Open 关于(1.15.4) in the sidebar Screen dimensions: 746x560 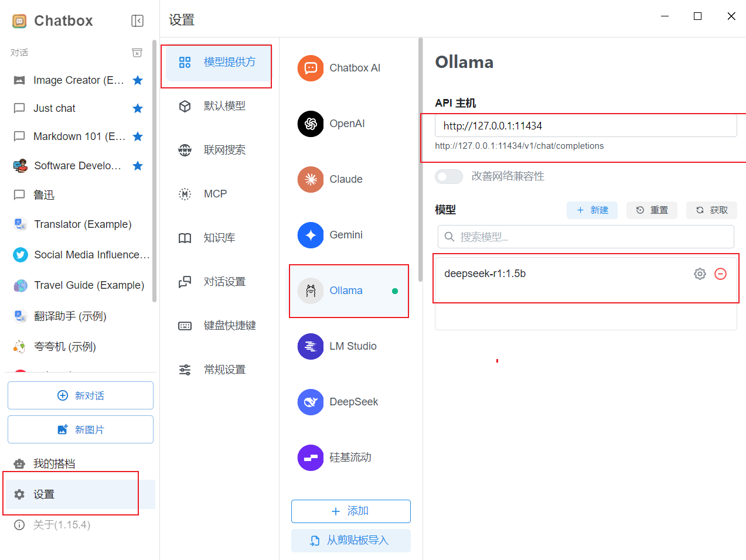pyautogui.click(x=80, y=525)
